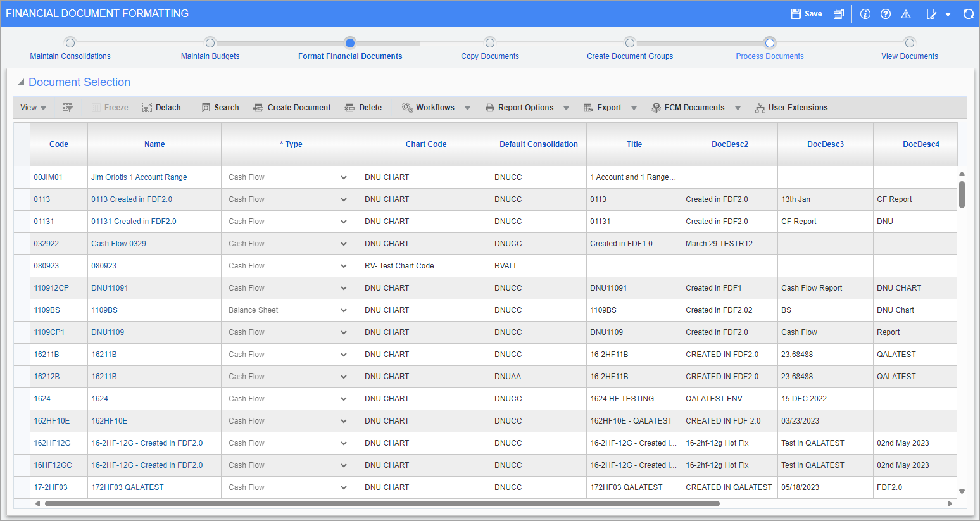Select the Format Financial Documents step
Image resolution: width=980 pixels, height=521 pixels.
(350, 56)
